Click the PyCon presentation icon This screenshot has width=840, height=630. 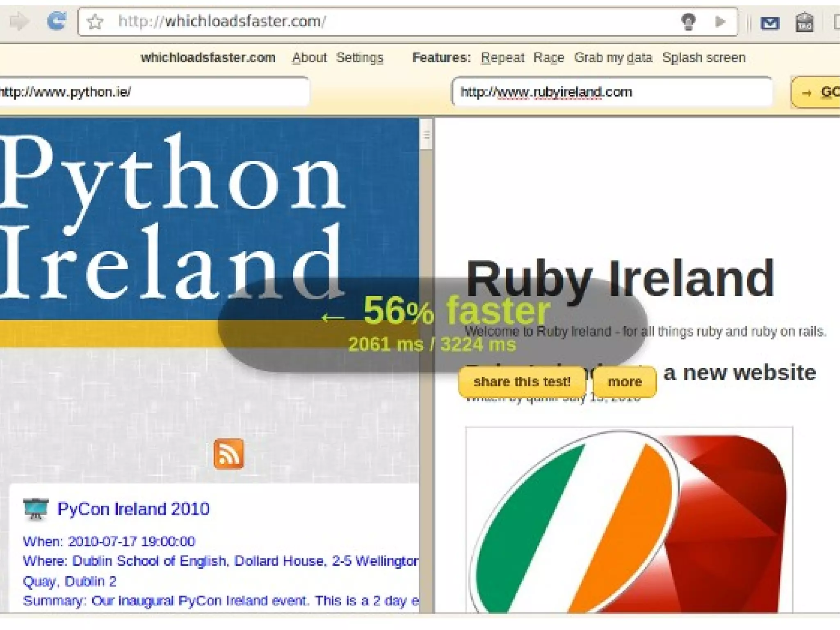pos(36,509)
